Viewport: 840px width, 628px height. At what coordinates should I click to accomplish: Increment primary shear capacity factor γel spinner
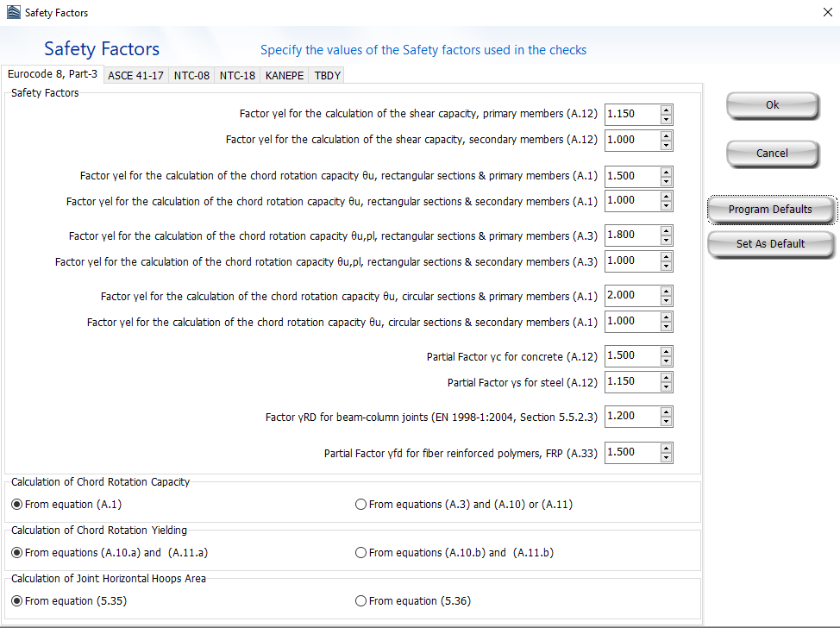coord(666,110)
